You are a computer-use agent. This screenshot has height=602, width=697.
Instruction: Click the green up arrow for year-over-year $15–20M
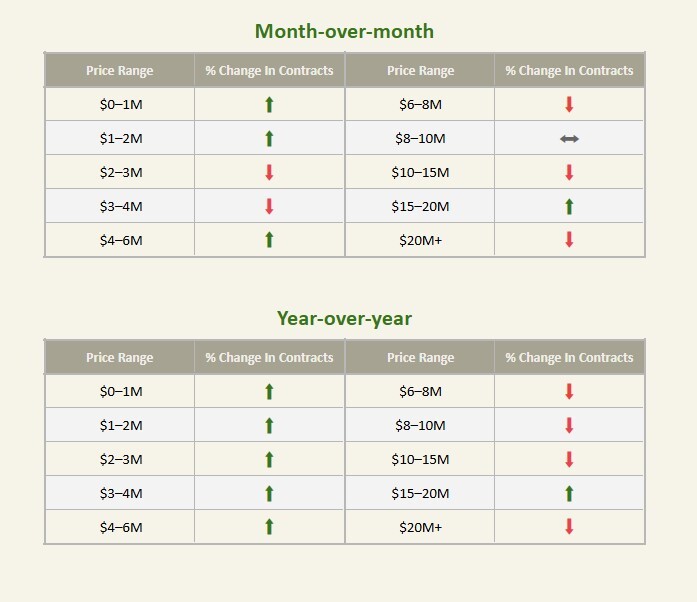pos(569,493)
